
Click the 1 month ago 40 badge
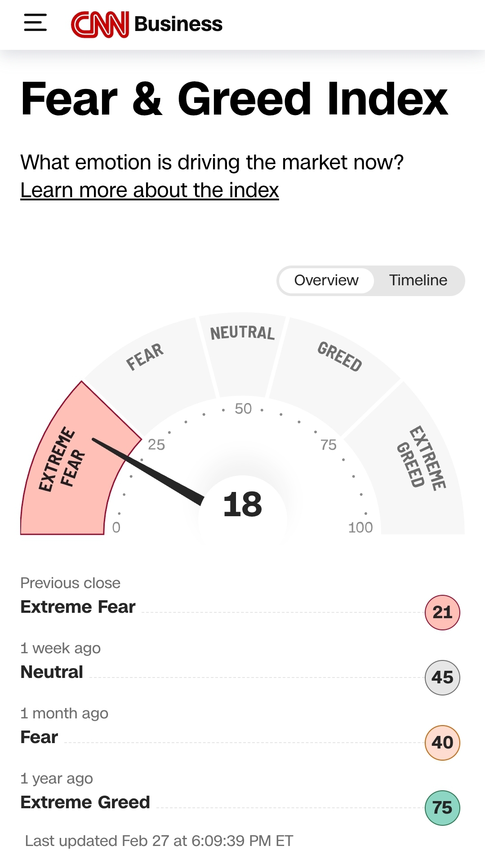[x=442, y=743]
